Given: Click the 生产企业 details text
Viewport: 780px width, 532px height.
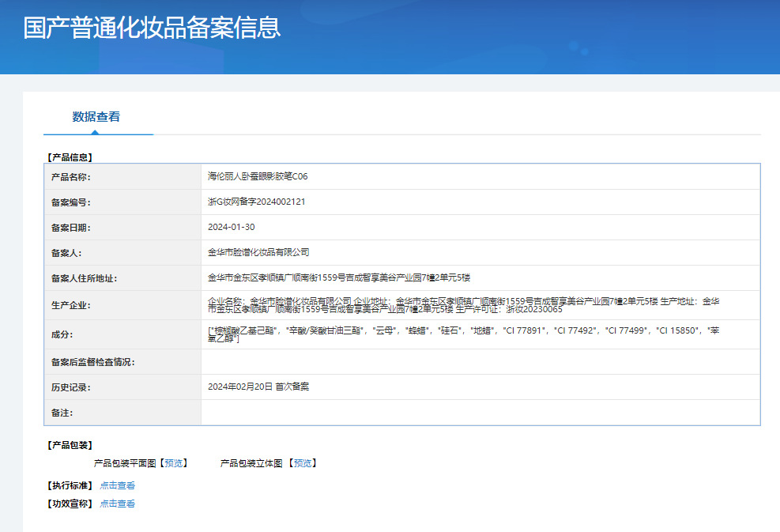Looking at the screenshot, I should pyautogui.click(x=464, y=305).
